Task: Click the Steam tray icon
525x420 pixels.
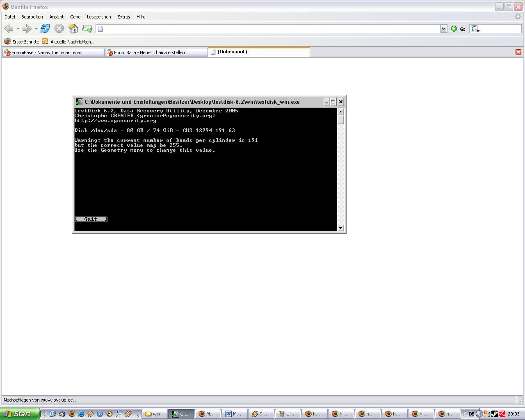Action: click(495, 414)
